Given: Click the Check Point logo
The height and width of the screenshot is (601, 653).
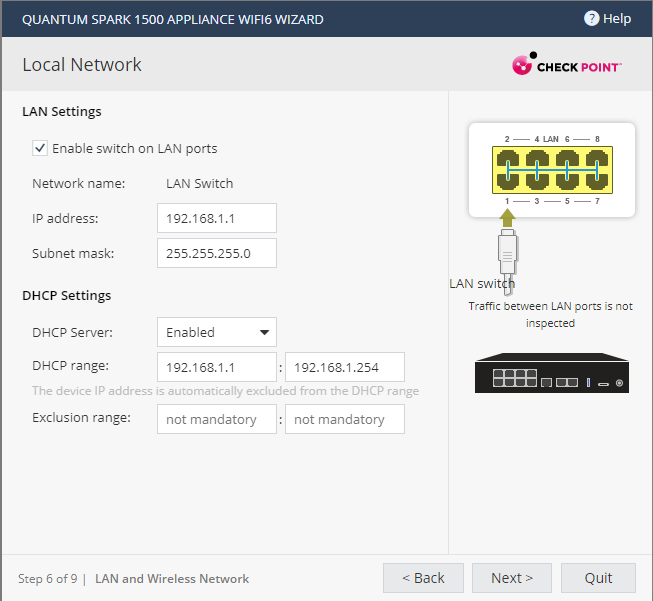Looking at the screenshot, I should (x=567, y=66).
